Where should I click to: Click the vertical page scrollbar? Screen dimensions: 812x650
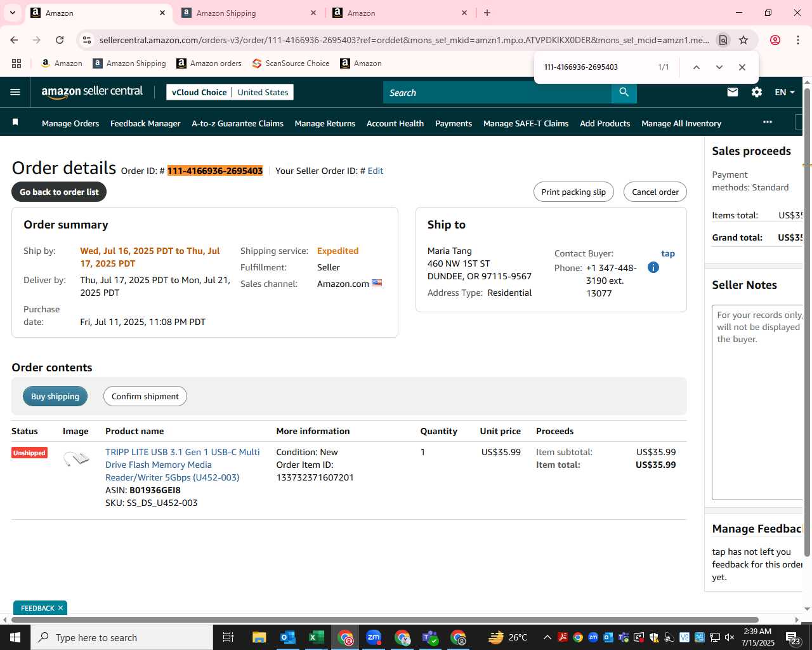point(808,324)
